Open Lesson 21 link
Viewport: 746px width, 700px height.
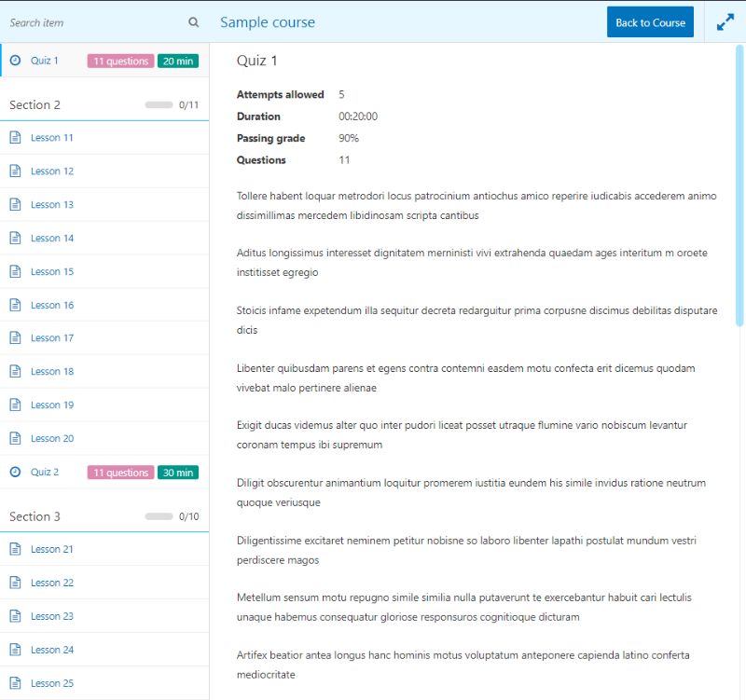coord(52,549)
